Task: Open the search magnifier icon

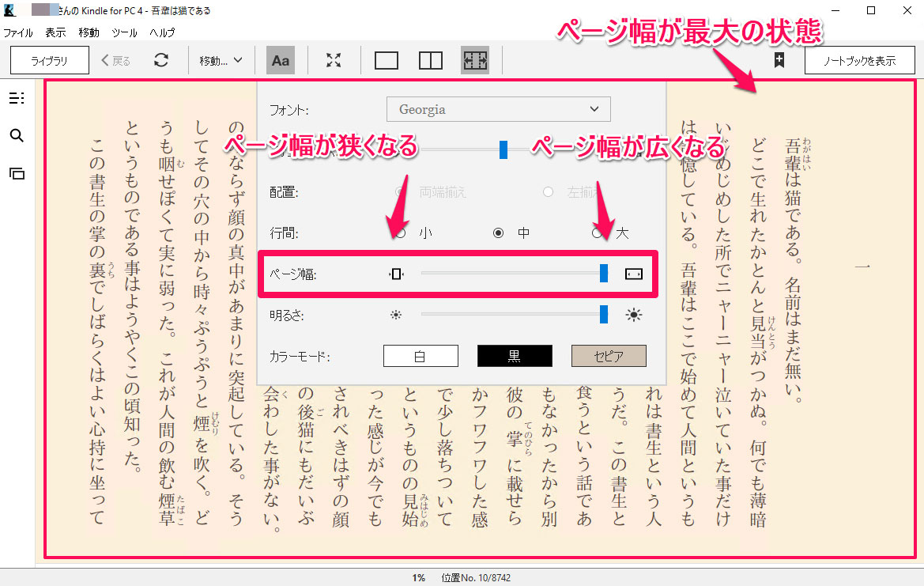Action: pyautogui.click(x=17, y=135)
